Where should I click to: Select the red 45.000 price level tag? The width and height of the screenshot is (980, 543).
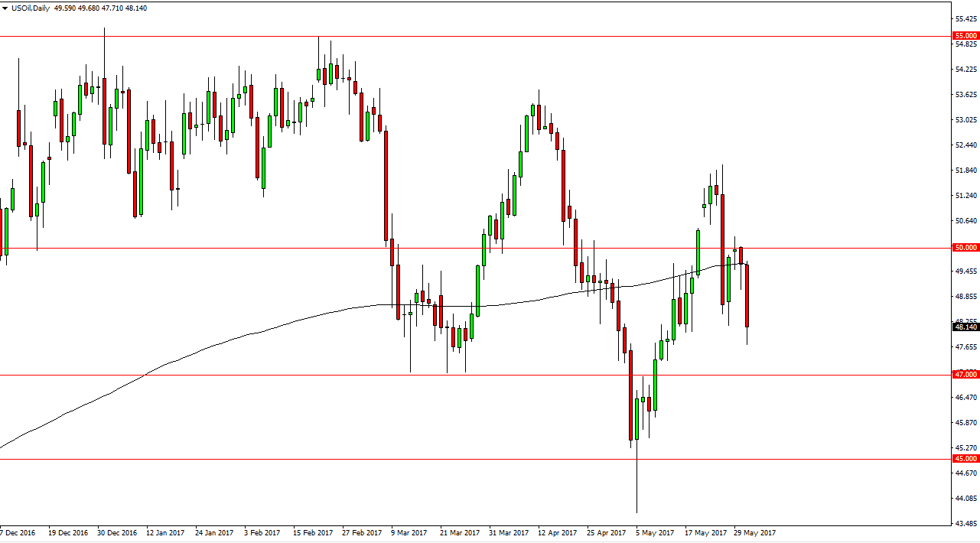click(965, 459)
